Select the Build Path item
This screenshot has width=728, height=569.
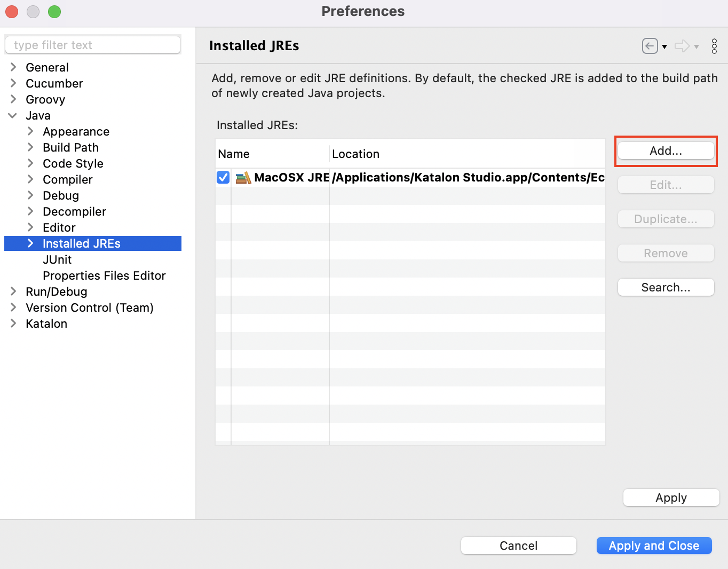tap(70, 147)
